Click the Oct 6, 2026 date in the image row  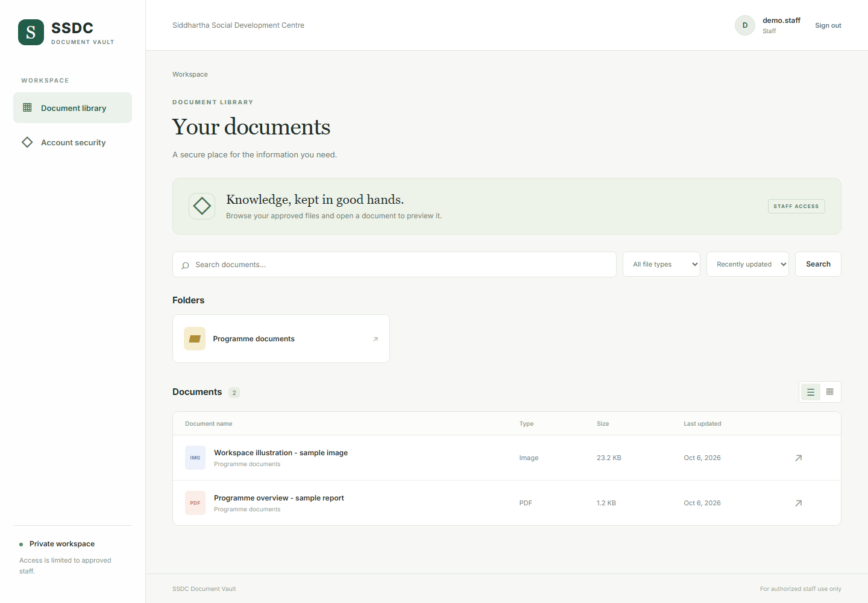pos(702,458)
